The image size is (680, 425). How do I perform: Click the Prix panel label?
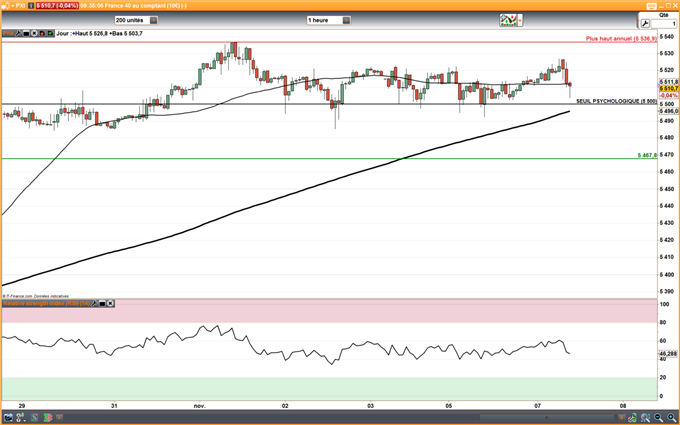coord(8,33)
